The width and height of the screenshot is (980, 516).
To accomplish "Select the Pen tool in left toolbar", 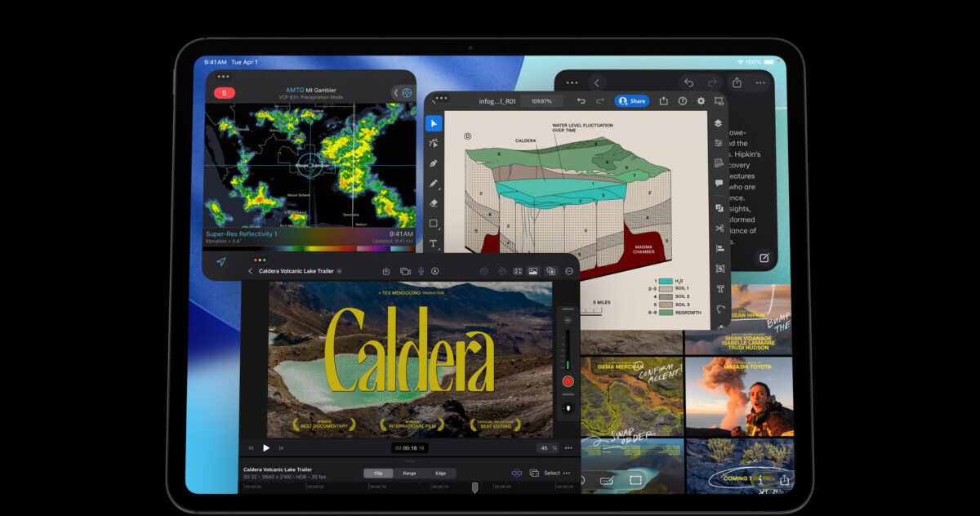I will (434, 163).
